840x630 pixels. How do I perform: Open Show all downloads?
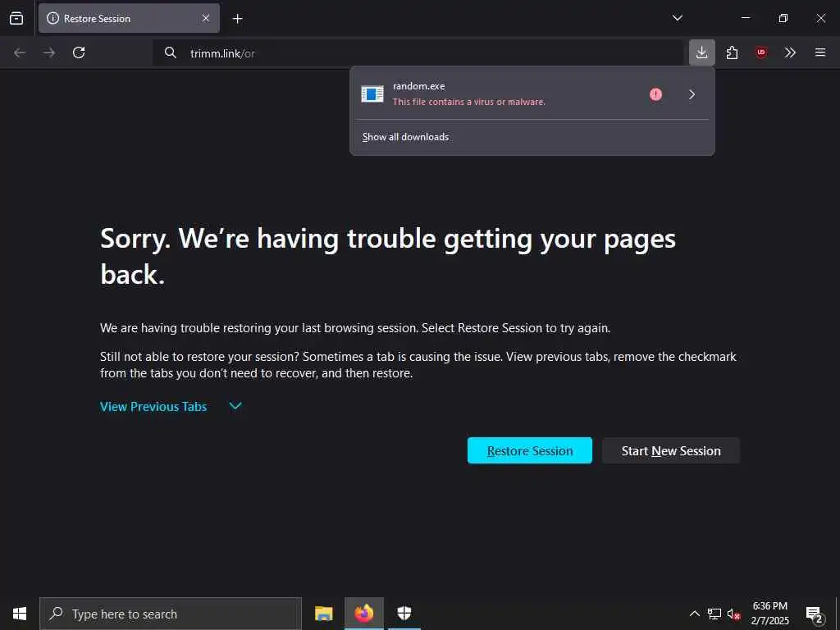click(405, 137)
